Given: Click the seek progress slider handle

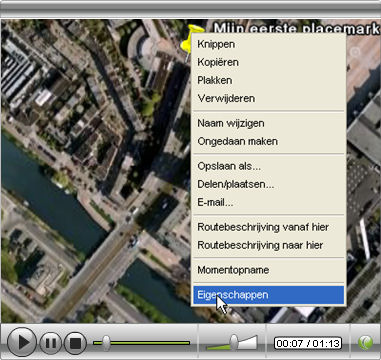Looking at the screenshot, I should [106, 343].
